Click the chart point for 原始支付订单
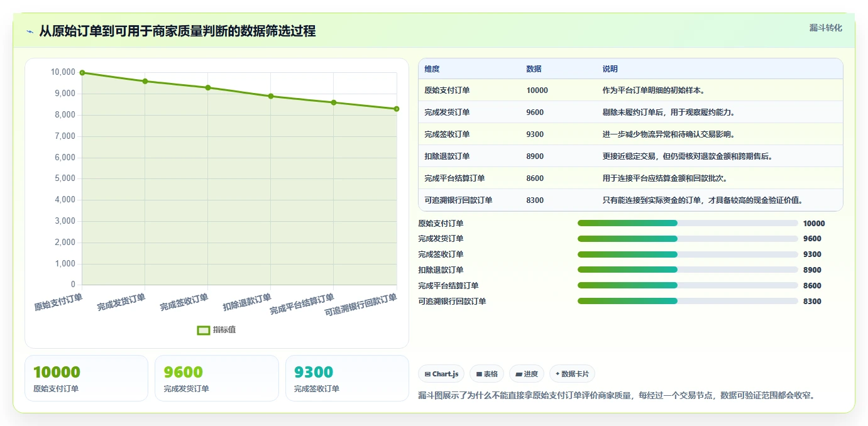 click(82, 73)
